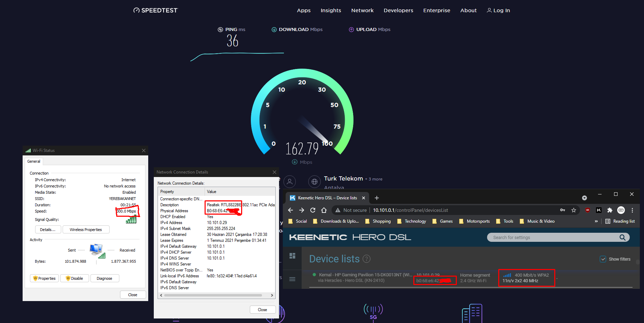Click the Chrome profile avatar
The image size is (644, 323).
[x=621, y=210]
